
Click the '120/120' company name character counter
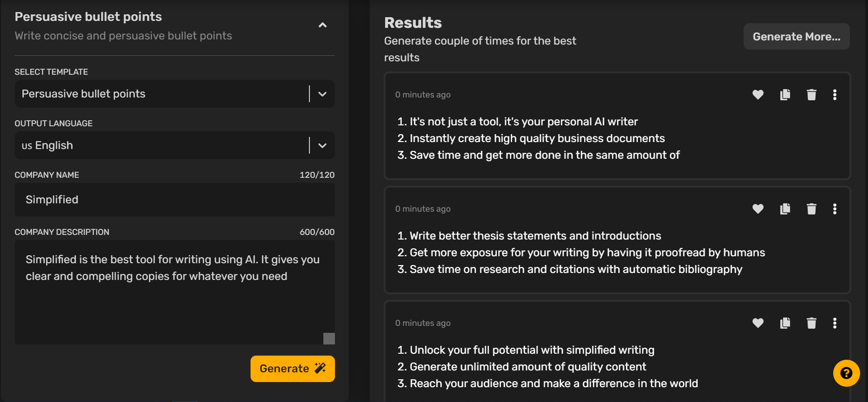tap(317, 175)
